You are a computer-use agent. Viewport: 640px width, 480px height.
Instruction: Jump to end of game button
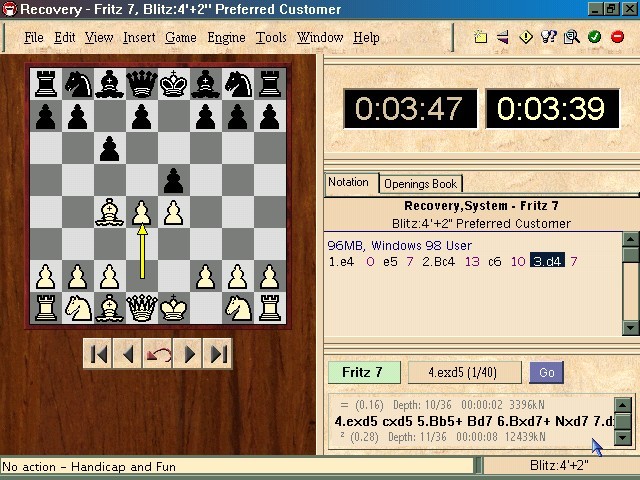click(218, 354)
